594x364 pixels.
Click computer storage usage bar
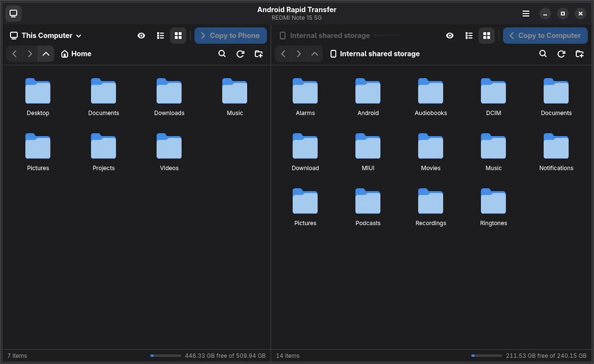coord(166,356)
